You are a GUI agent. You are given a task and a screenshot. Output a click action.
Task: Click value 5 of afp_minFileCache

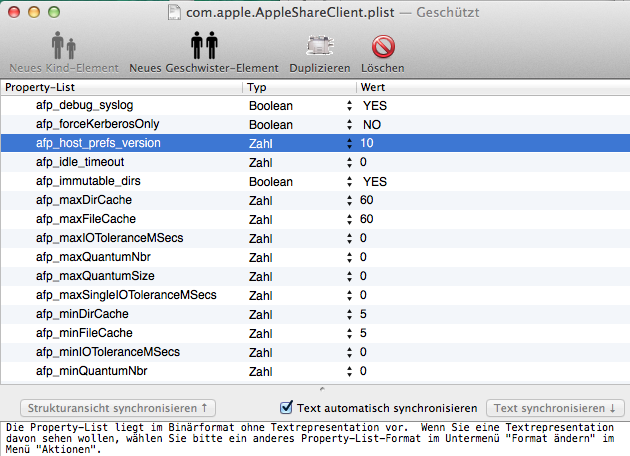click(363, 333)
